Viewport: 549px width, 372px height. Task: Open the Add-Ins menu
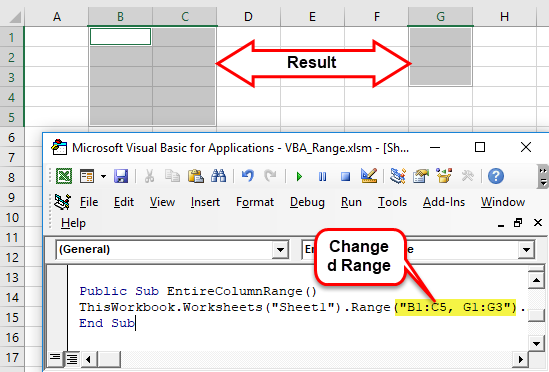pos(444,202)
